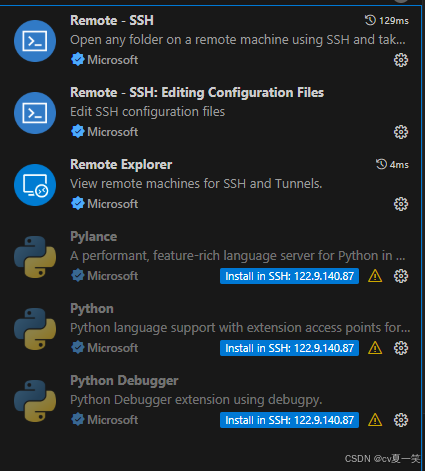Click 'A performant, feature-rich language server' description

[238, 256]
